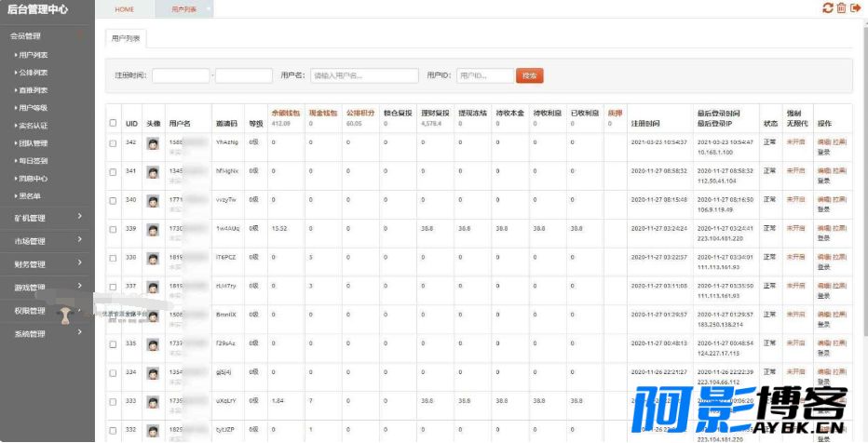Image resolution: width=868 pixels, height=443 pixels.
Task: Check the box for UID 341
Action: (x=113, y=172)
